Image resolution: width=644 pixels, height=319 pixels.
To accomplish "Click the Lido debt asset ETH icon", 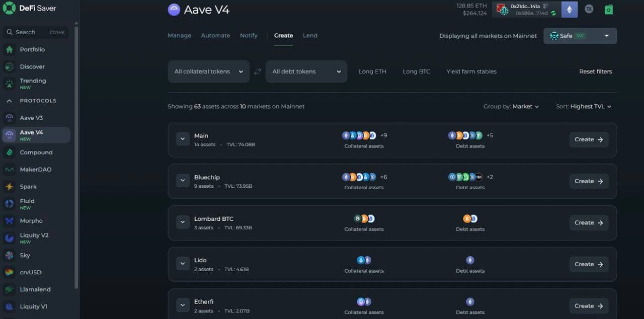I will (470, 260).
